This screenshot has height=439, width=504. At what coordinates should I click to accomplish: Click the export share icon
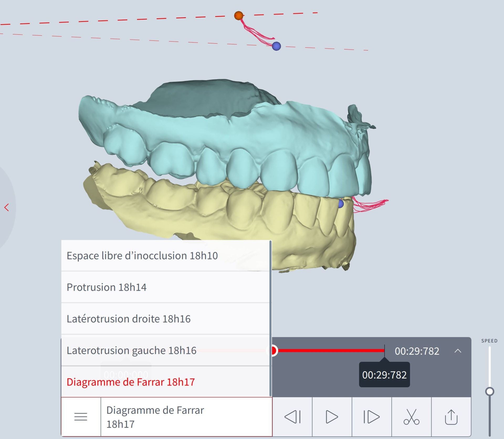451,417
